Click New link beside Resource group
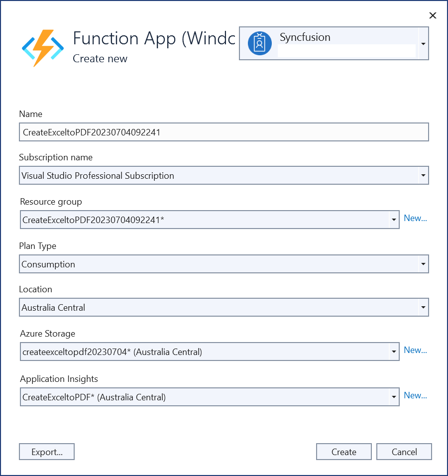 pos(415,218)
